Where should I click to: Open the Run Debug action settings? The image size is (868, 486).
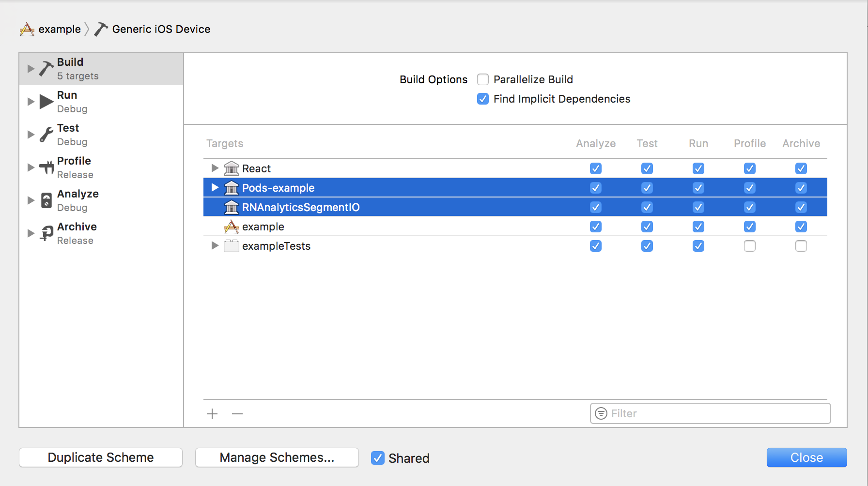coord(101,102)
